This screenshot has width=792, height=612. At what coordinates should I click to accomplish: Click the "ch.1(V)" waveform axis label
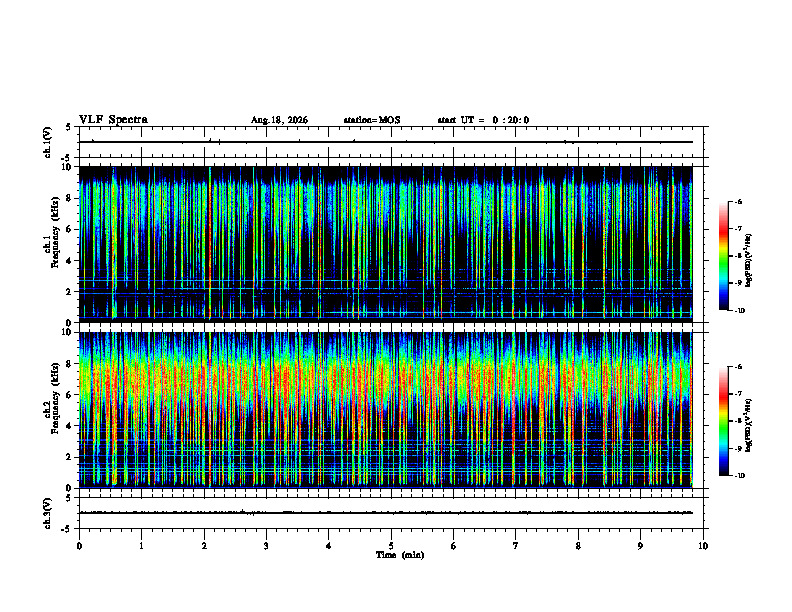click(x=48, y=142)
